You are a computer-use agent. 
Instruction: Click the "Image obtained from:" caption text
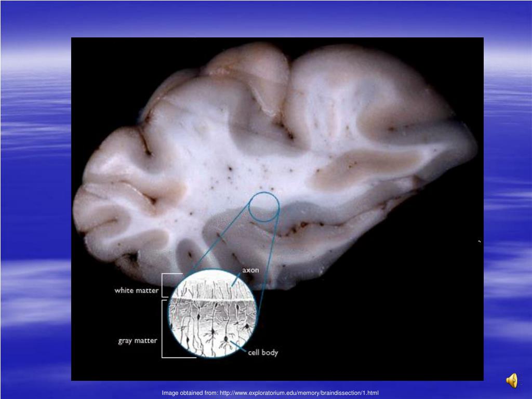(190, 393)
